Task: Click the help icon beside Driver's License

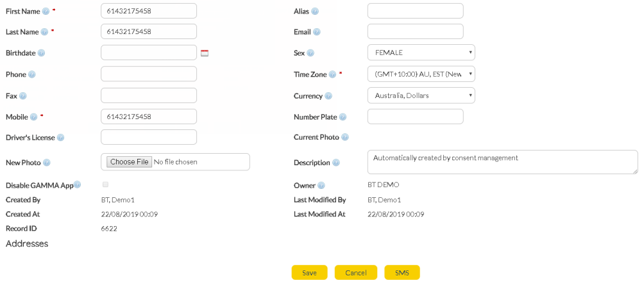Action: tap(60, 138)
